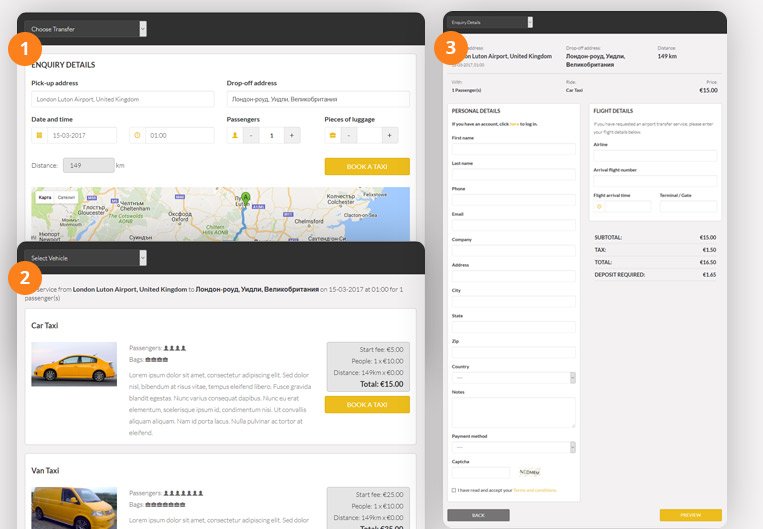The image size is (763, 529).
Task: Click the Phone field
Action: [514, 200]
